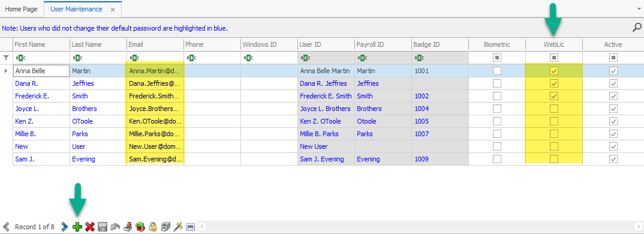644x234 pixels.
Task: Tick Biometric checkbox for Anna Belle Martin
Action: 497,71
